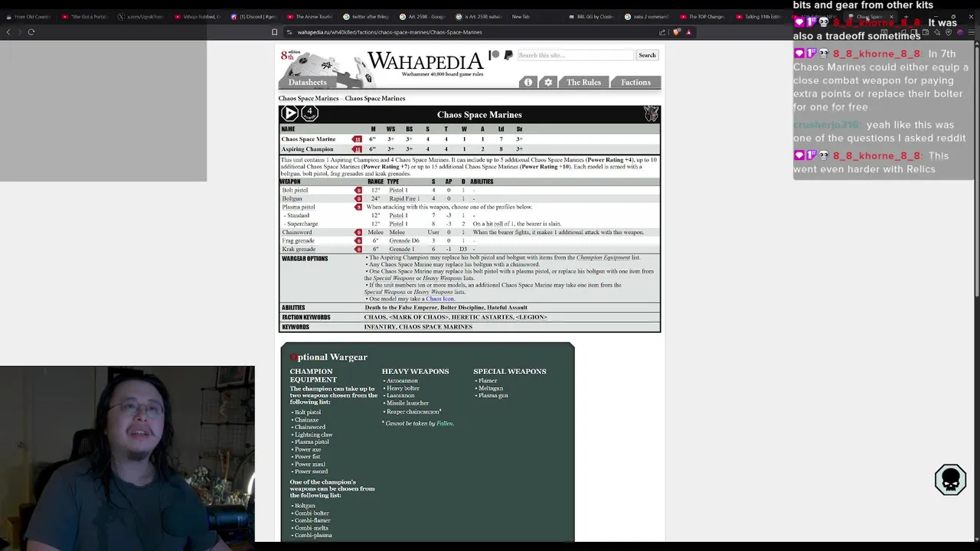Click the Search button

tap(647, 55)
